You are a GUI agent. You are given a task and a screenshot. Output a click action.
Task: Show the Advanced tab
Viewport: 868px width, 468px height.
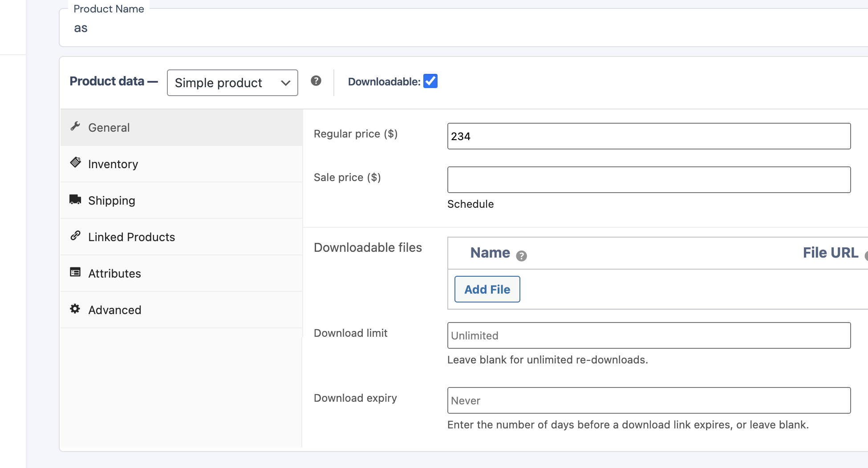click(182, 310)
